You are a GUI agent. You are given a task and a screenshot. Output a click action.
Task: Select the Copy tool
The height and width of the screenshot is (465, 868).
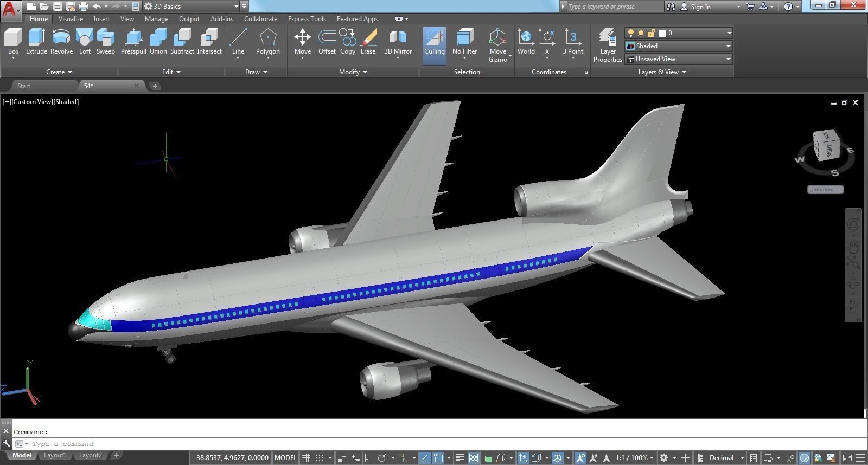point(348,42)
